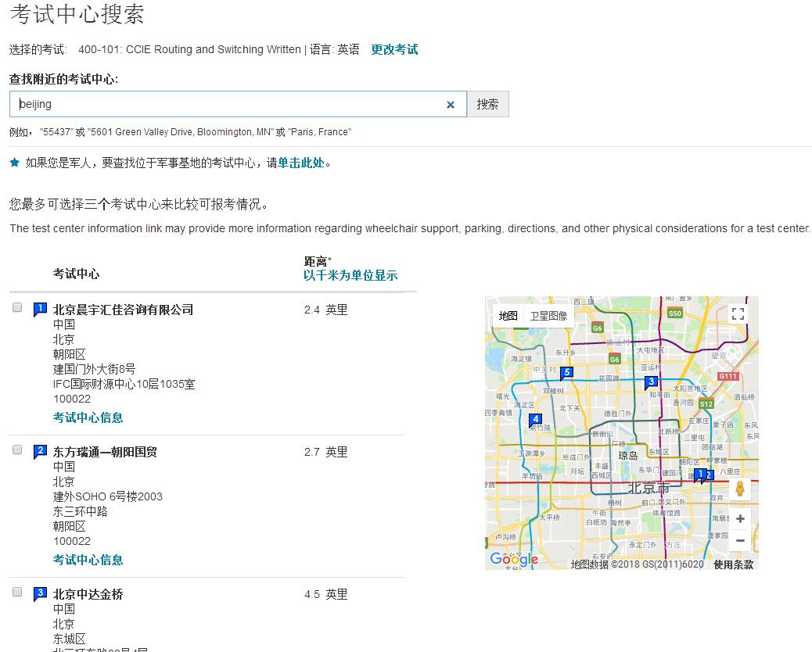This screenshot has width=812, height=652.
Task: Click the blue star military notice icon
Action: click(15, 163)
